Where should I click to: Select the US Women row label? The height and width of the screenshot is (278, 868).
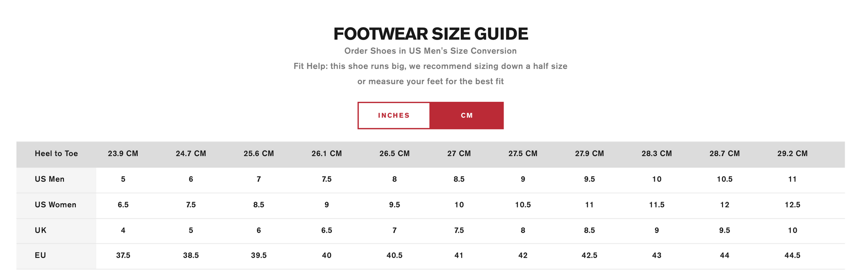(x=56, y=205)
